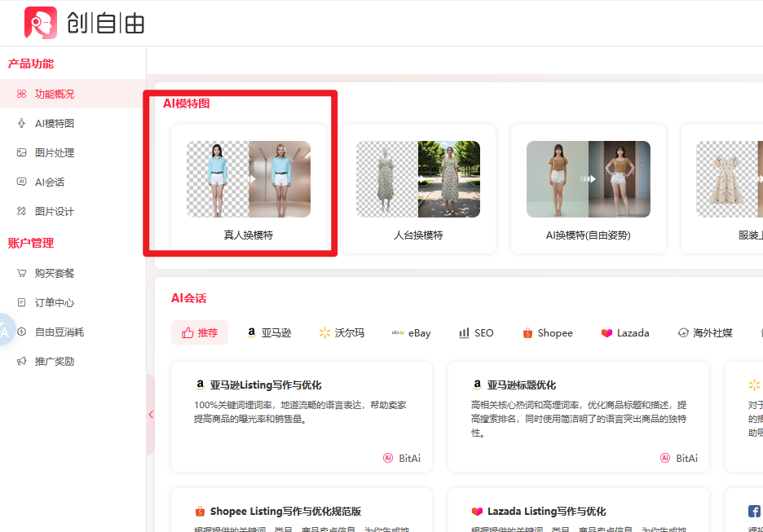Open the 真人换模特 card thumbnail
This screenshot has height=532, width=763.
(249, 179)
